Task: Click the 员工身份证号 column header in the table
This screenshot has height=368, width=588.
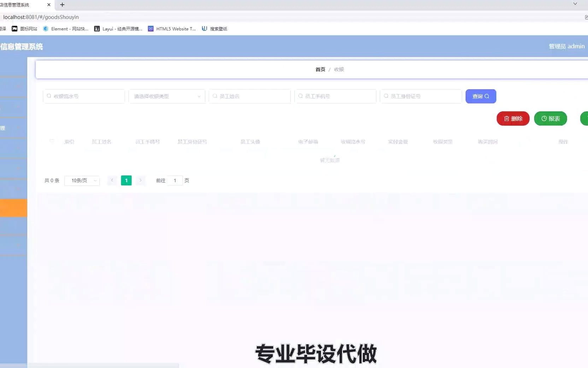Action: [192, 142]
